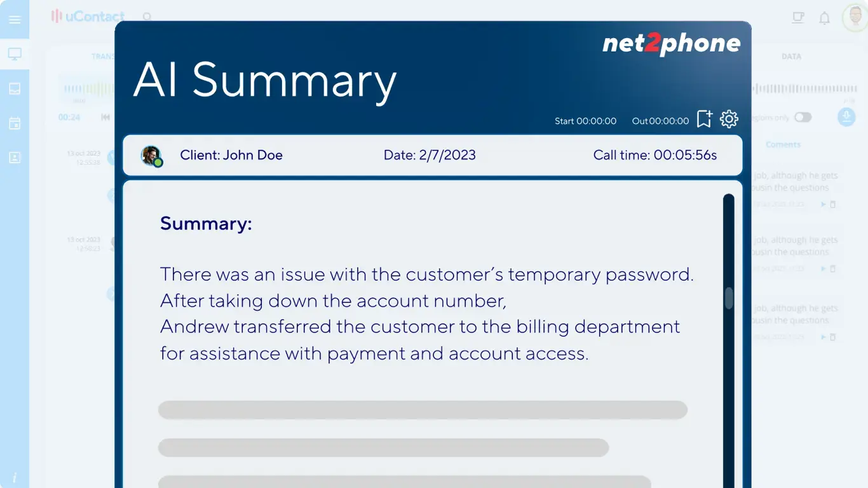This screenshot has width=868, height=488.
Task: Open the contacts card sidebar icon
Action: (x=15, y=158)
